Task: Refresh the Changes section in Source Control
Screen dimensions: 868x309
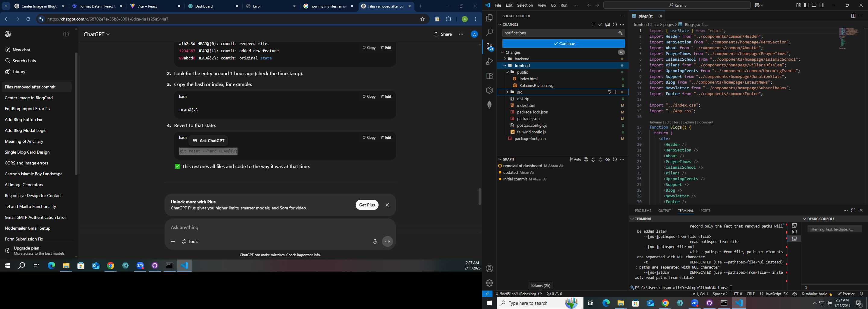Action: click(x=615, y=25)
